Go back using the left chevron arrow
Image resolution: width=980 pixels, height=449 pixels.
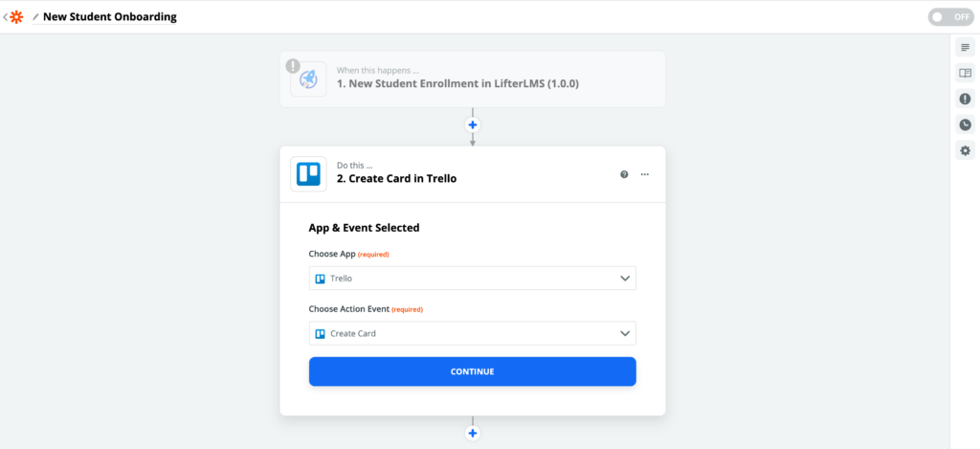pyautogui.click(x=5, y=17)
